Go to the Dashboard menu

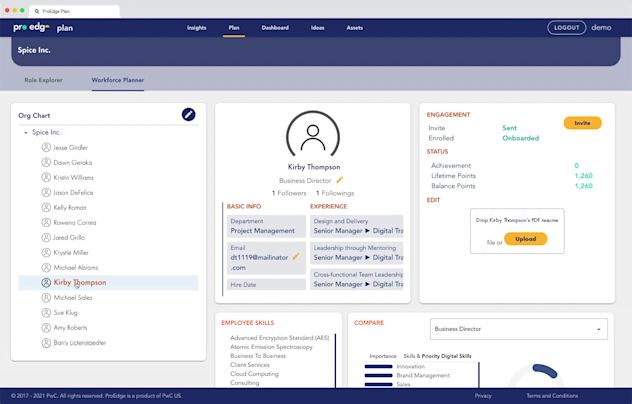pos(275,28)
